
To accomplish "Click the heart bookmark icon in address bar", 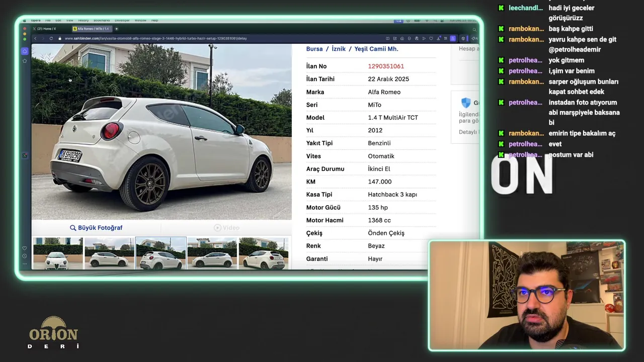I will (x=431, y=38).
